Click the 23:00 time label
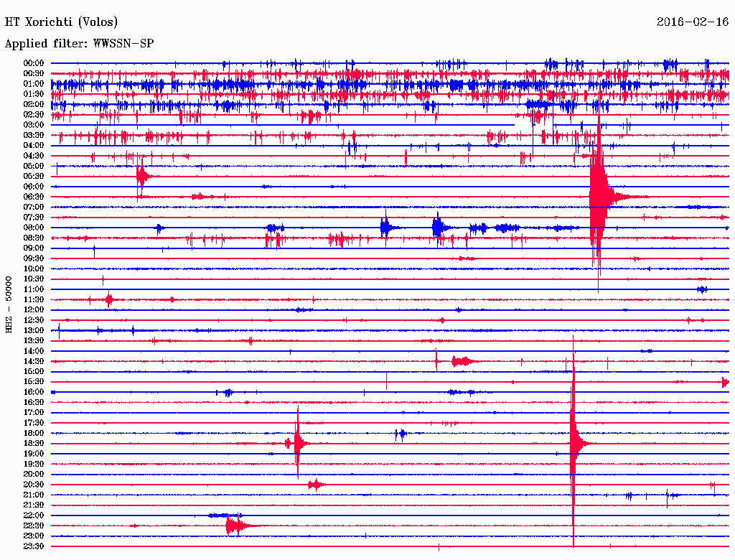The height and width of the screenshot is (560, 735). (34, 536)
